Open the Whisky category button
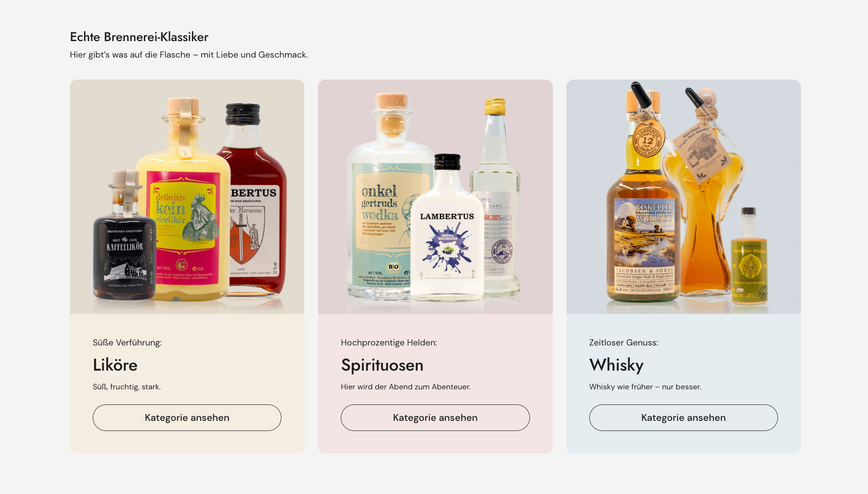Viewport: 868px width, 494px height. [683, 418]
